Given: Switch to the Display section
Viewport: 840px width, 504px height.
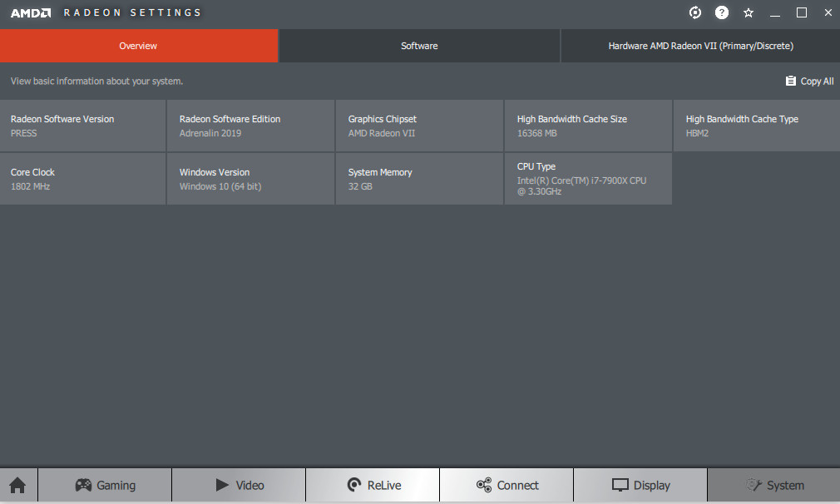Looking at the screenshot, I should click(x=640, y=486).
